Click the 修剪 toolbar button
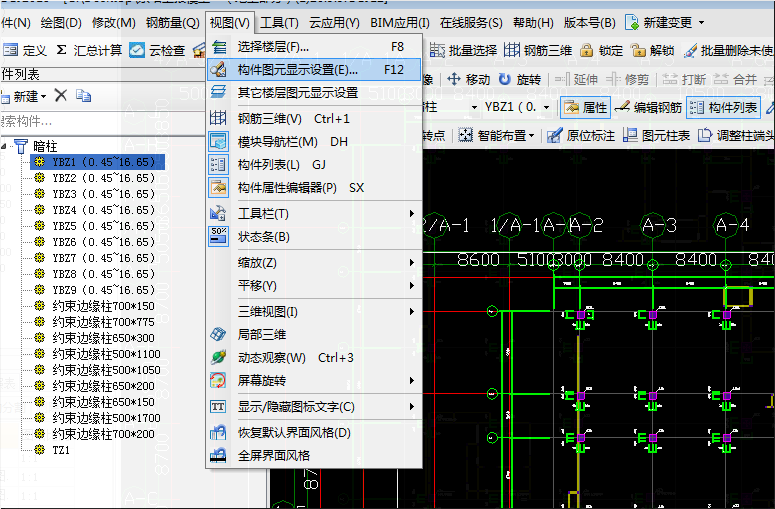 (x=627, y=79)
